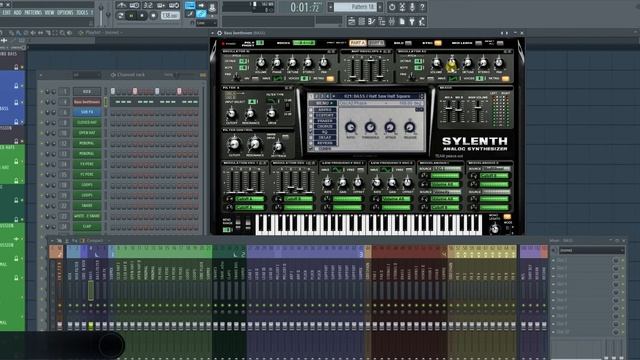Image resolution: width=640 pixels, height=360 pixels.
Task: Open the VIEW menu
Action: [x=49, y=13]
